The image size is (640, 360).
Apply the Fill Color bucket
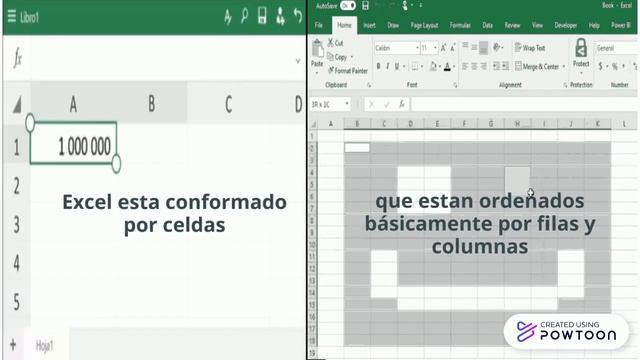pyautogui.click(x=433, y=66)
